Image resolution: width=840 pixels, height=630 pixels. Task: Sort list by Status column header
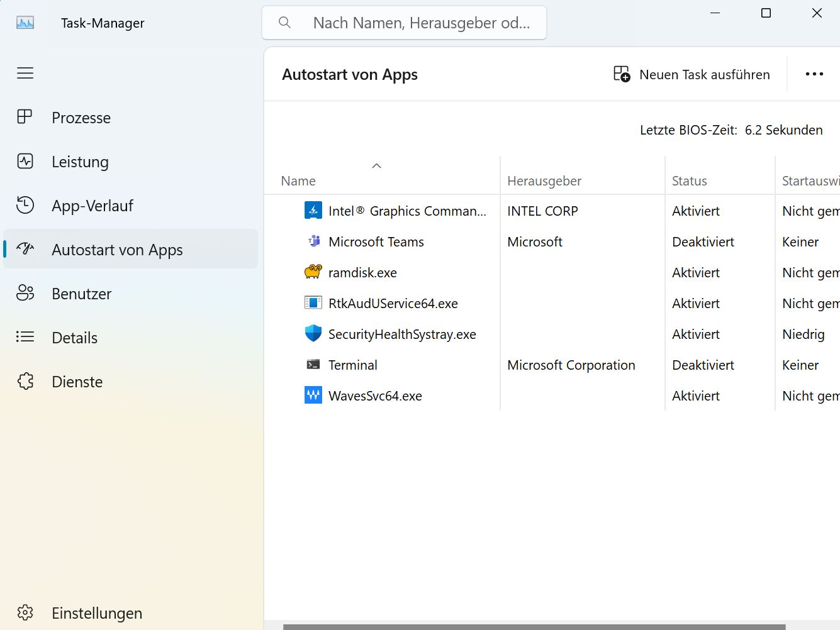point(689,181)
